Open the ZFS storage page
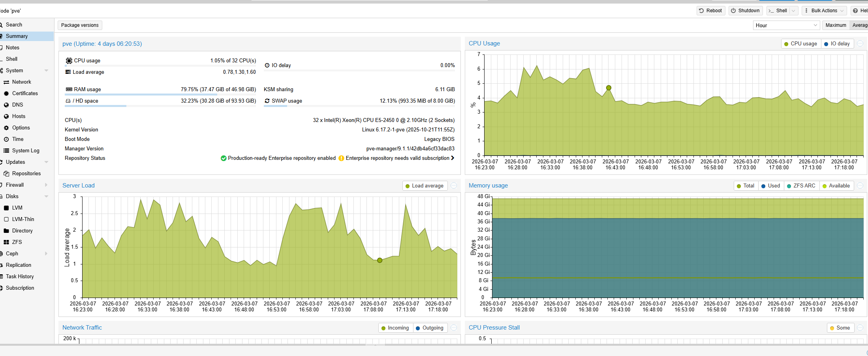Viewport: 868px width, 356px height. point(17,242)
